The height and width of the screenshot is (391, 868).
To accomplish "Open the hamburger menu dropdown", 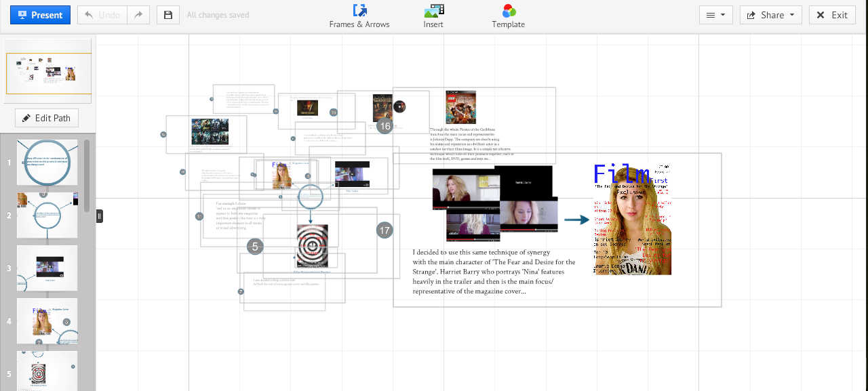I will point(715,15).
